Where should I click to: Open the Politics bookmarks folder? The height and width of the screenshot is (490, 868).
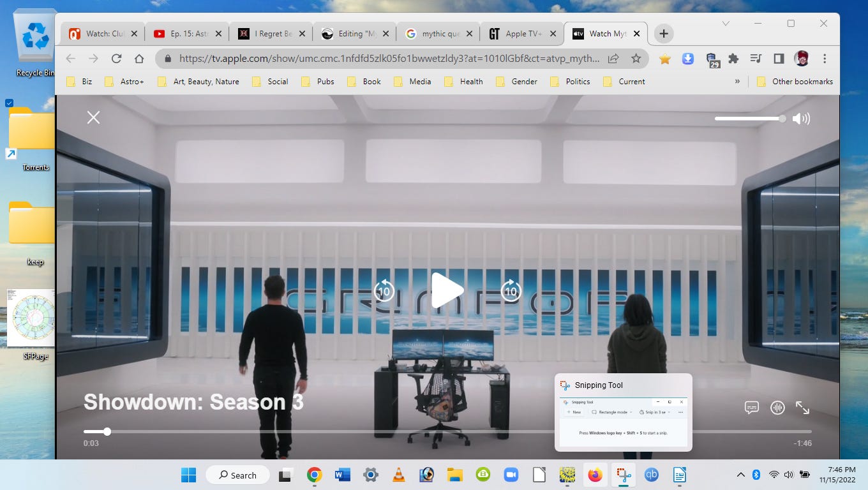(570, 82)
